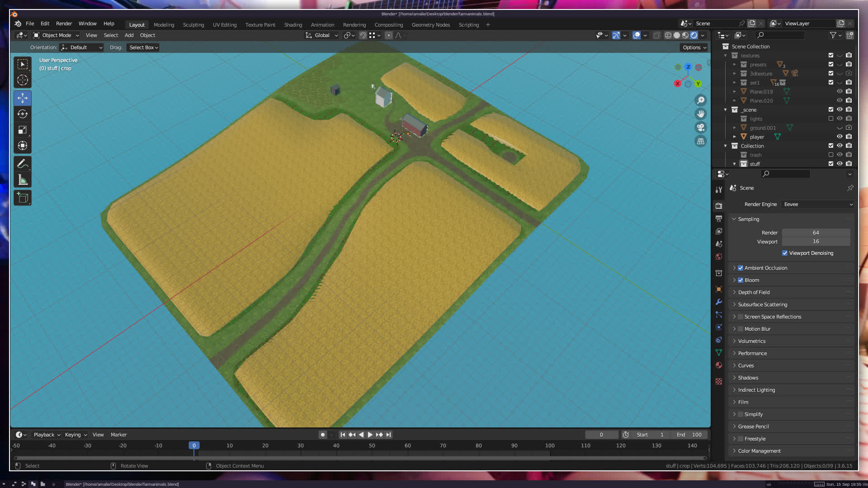Open the Render Engine dropdown
The image size is (868, 488).
pyautogui.click(x=817, y=204)
